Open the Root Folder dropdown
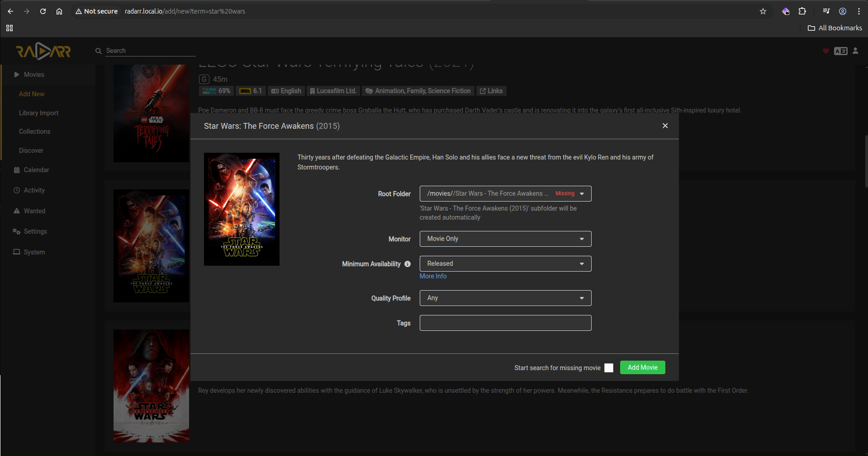Viewport: 868px width, 456px height. pyautogui.click(x=505, y=193)
